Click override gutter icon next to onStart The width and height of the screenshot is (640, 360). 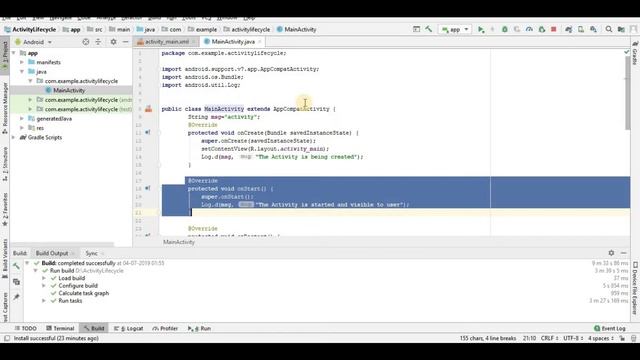coord(147,189)
